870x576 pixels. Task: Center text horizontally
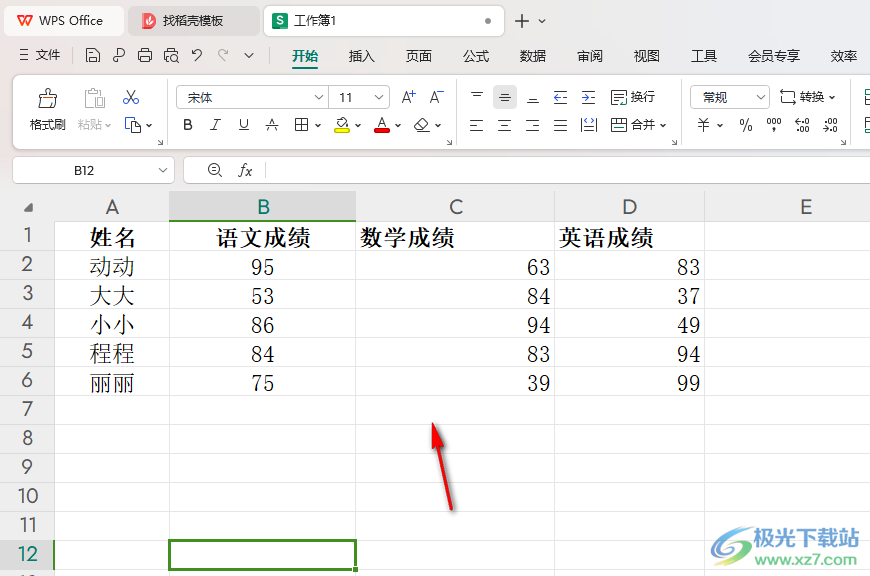tap(504, 125)
